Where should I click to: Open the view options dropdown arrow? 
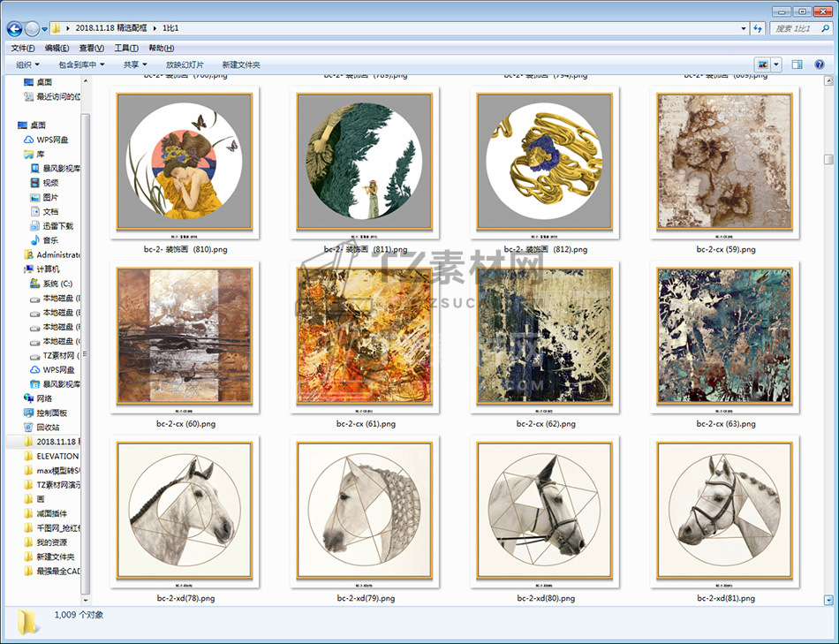pyautogui.click(x=776, y=64)
